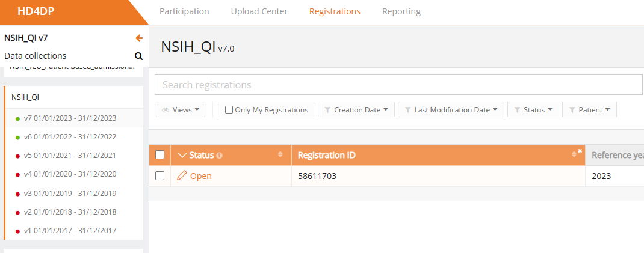This screenshot has height=253, width=644.
Task: Enable the Only My Registrations checkbox
Action: coord(229,110)
